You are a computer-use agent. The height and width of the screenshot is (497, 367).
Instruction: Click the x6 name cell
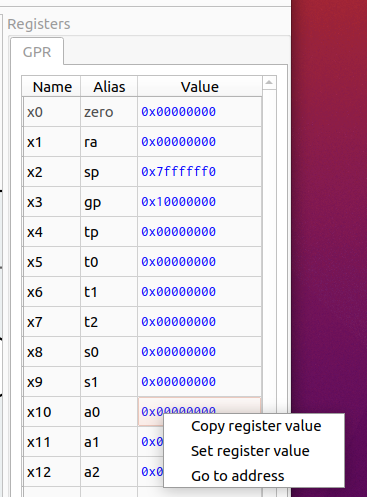(52, 292)
